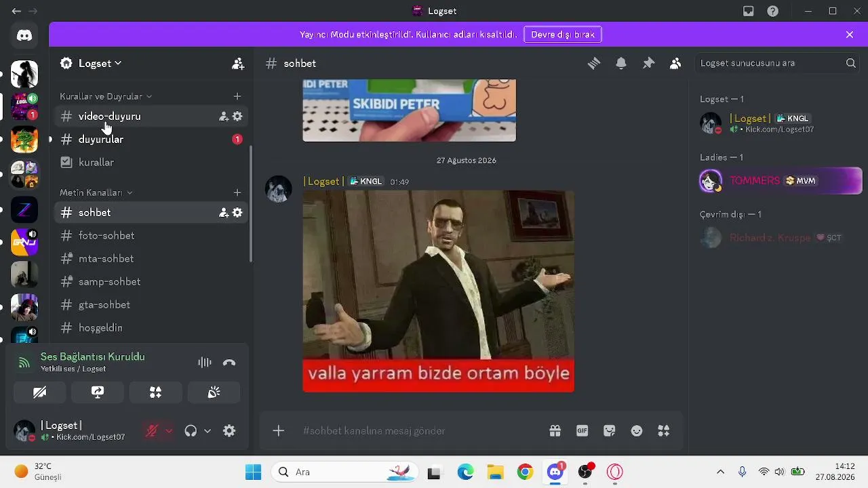Click Devre dışı bırak button
Image resolution: width=868 pixels, height=488 pixels.
pos(563,35)
